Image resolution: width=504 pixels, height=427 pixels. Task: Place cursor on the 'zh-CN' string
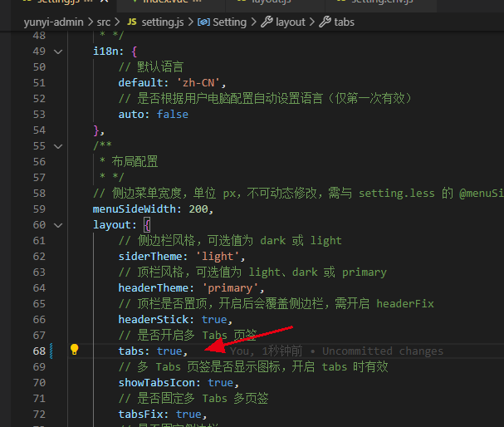pyautogui.click(x=200, y=83)
